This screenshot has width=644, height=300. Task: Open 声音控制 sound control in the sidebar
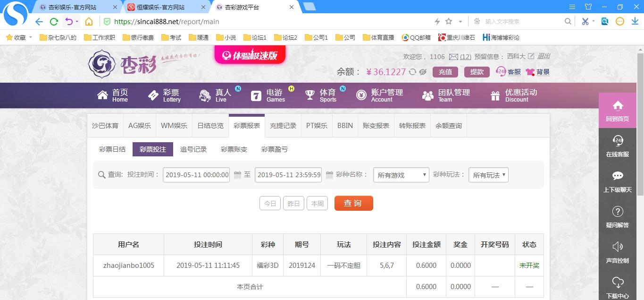(x=618, y=253)
